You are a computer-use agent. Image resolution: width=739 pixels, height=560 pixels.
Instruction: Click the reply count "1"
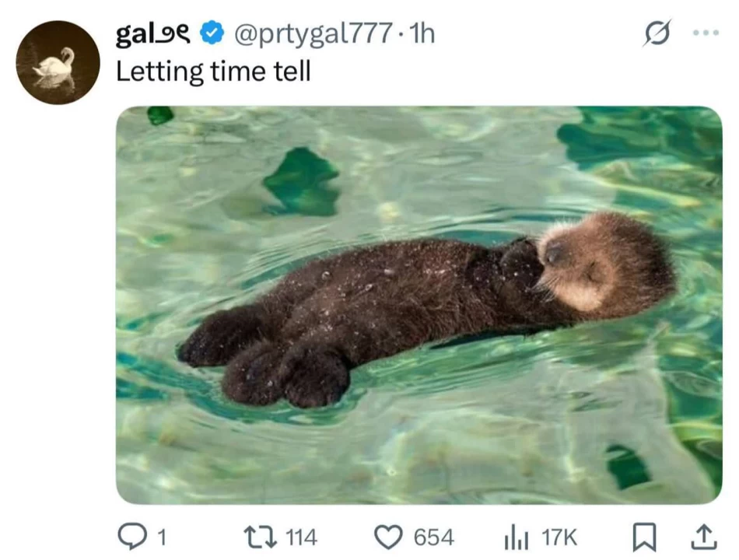[x=162, y=537]
